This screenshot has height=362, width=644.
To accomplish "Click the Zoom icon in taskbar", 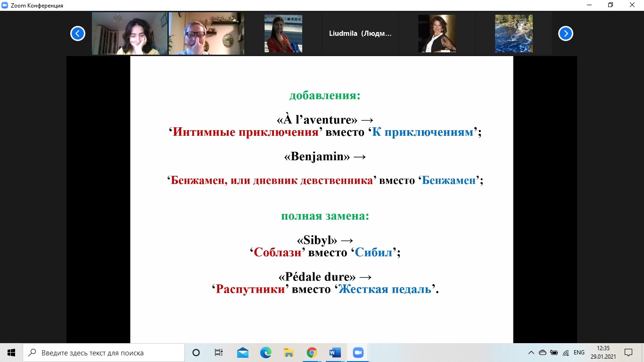I will (x=358, y=353).
